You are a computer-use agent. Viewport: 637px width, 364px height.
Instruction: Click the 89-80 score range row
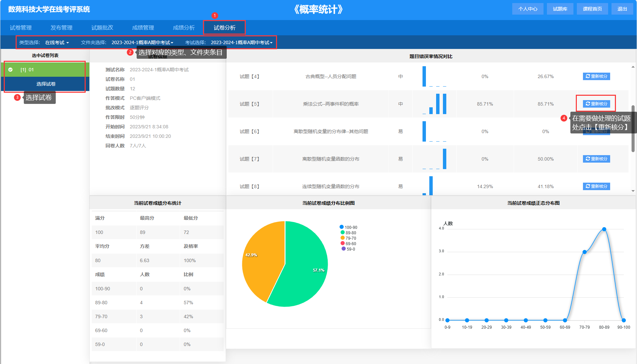pos(158,303)
